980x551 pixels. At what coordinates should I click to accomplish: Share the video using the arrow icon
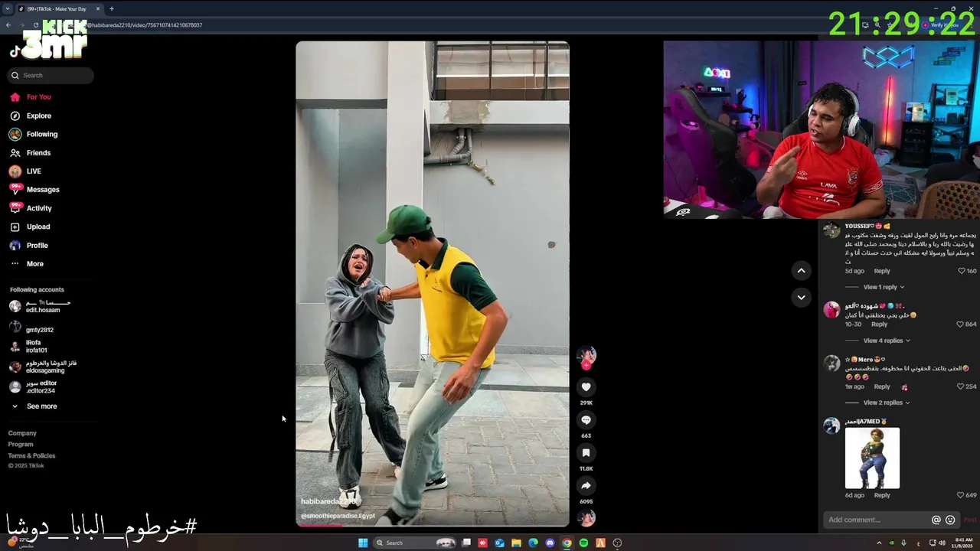click(x=586, y=486)
